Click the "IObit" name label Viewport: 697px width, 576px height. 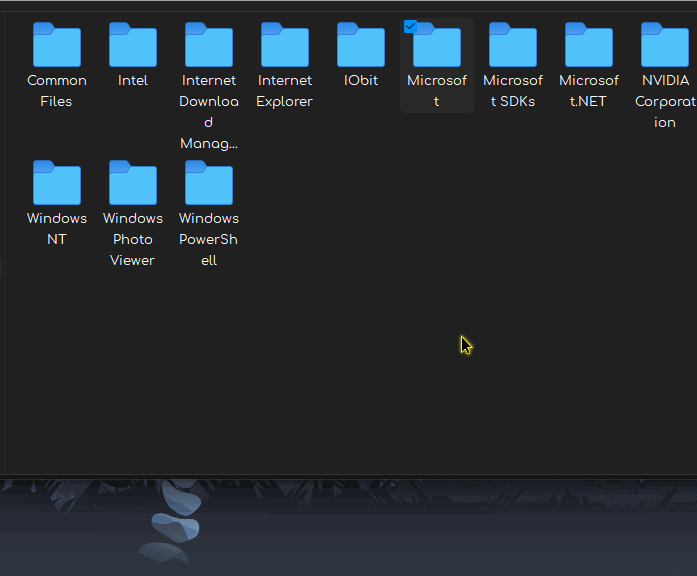[x=361, y=80]
